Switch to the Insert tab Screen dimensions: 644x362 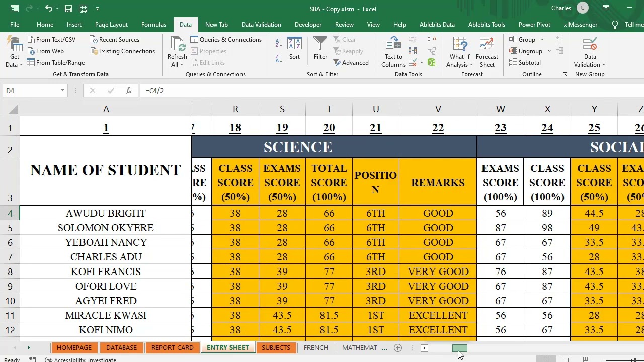pos(74,24)
